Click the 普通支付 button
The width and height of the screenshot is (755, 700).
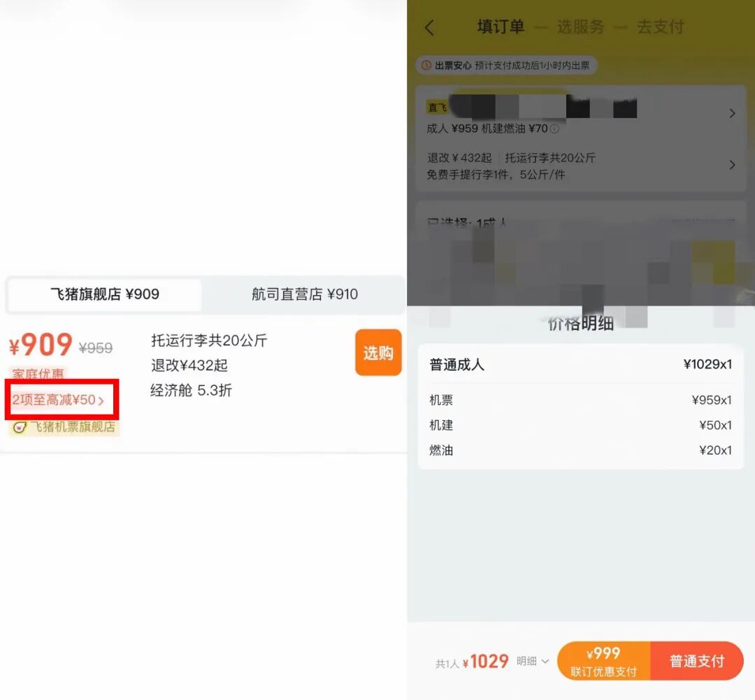pyautogui.click(x=696, y=661)
